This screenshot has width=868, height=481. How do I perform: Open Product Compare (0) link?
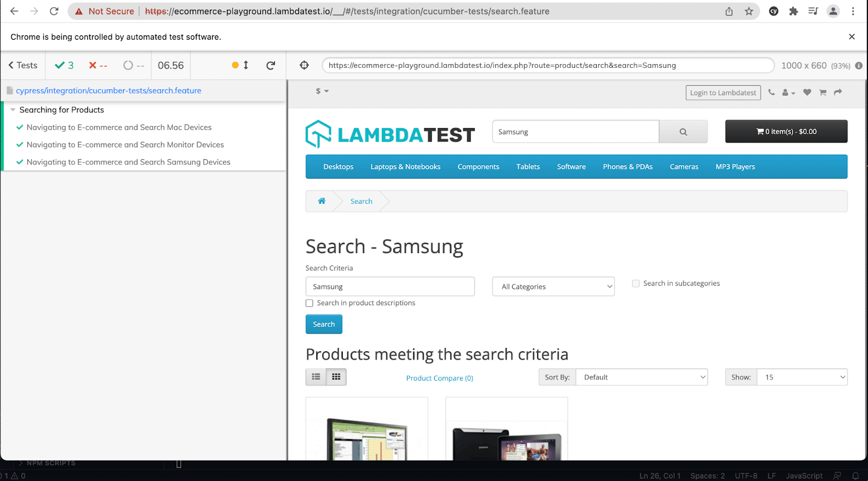(439, 378)
